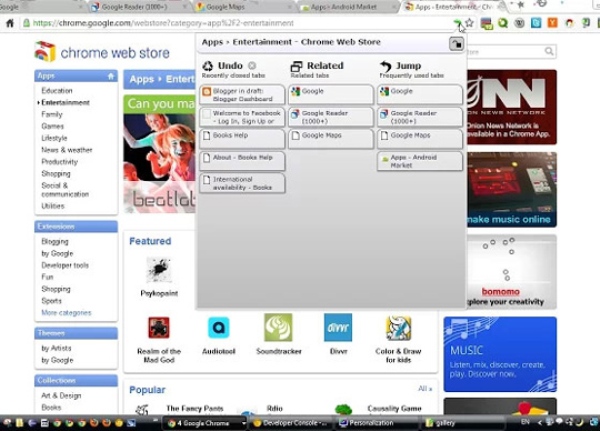
Task: Launch the Audiotool app icon
Action: [218, 328]
